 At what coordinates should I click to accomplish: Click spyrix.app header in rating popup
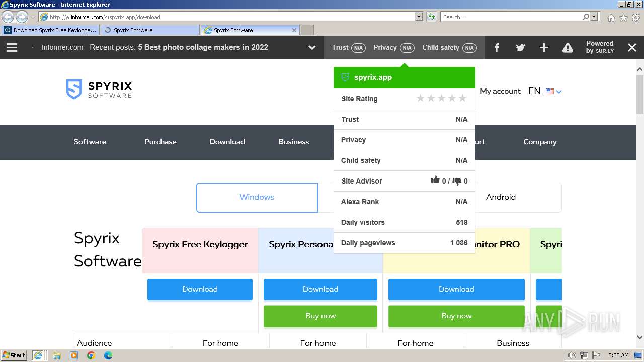(404, 77)
